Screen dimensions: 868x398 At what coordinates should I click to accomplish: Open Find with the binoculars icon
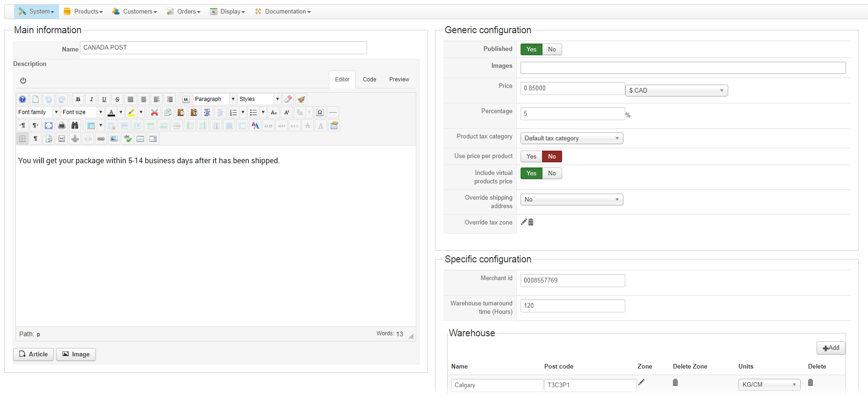[75, 125]
